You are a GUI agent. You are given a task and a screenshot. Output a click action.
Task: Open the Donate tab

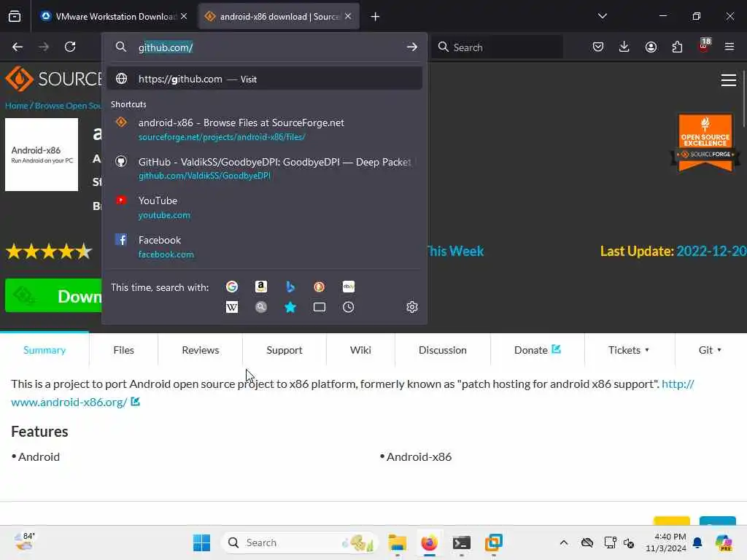[x=538, y=350]
